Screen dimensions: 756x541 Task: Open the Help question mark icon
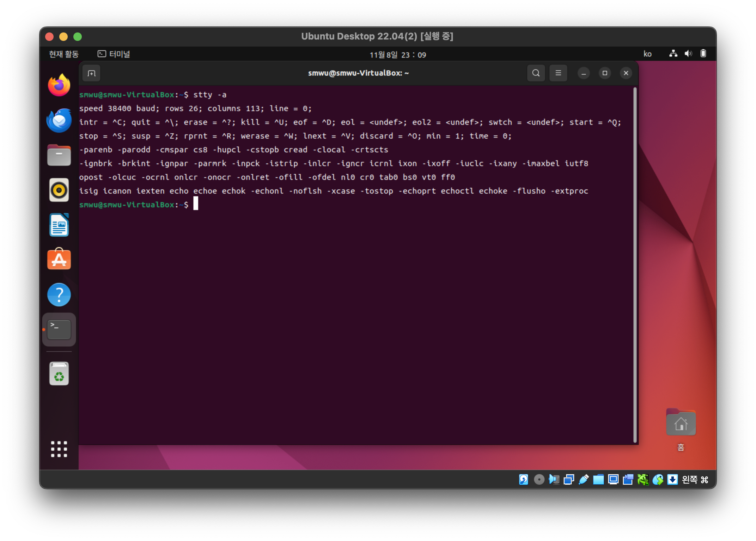tap(59, 294)
